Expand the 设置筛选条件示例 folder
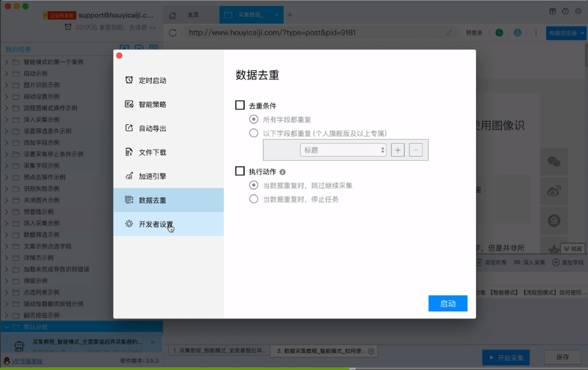The height and width of the screenshot is (370, 588). [x=6, y=131]
